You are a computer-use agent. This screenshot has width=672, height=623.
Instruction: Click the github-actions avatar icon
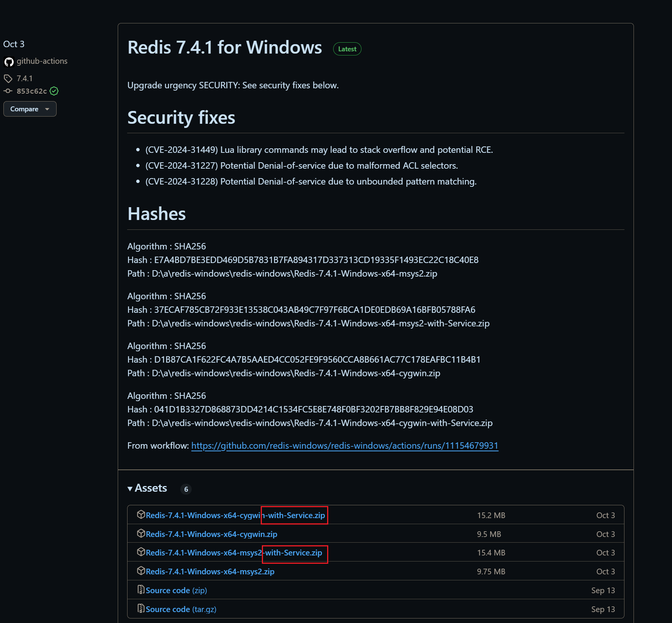click(9, 62)
